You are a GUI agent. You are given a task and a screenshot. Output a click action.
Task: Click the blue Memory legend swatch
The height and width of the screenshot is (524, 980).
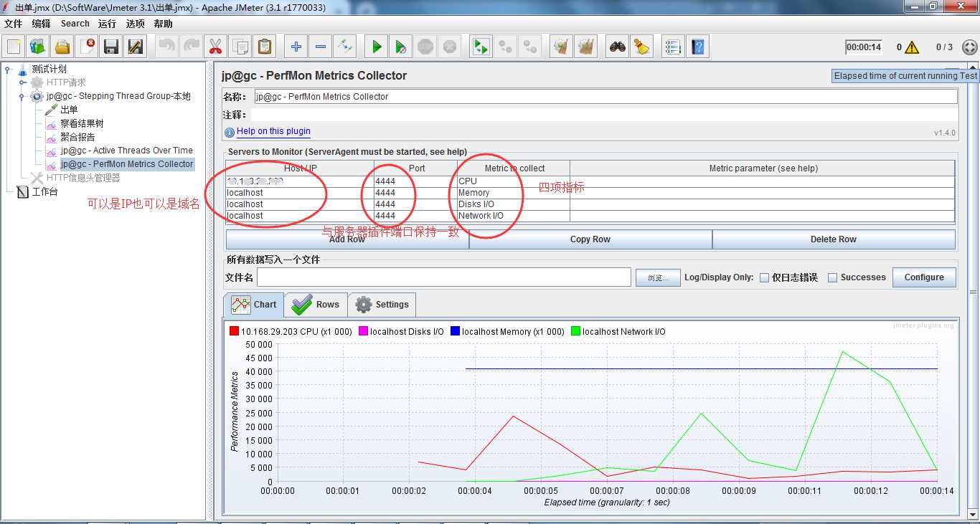click(x=455, y=332)
